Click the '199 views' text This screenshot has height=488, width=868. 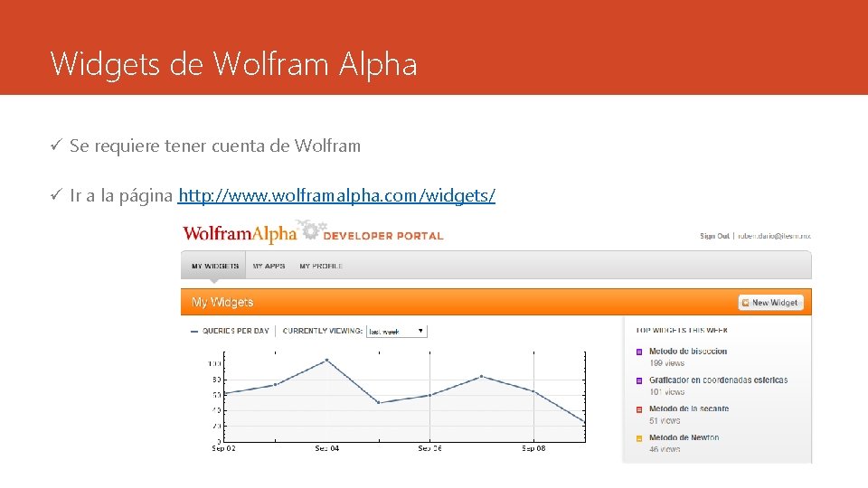click(667, 363)
